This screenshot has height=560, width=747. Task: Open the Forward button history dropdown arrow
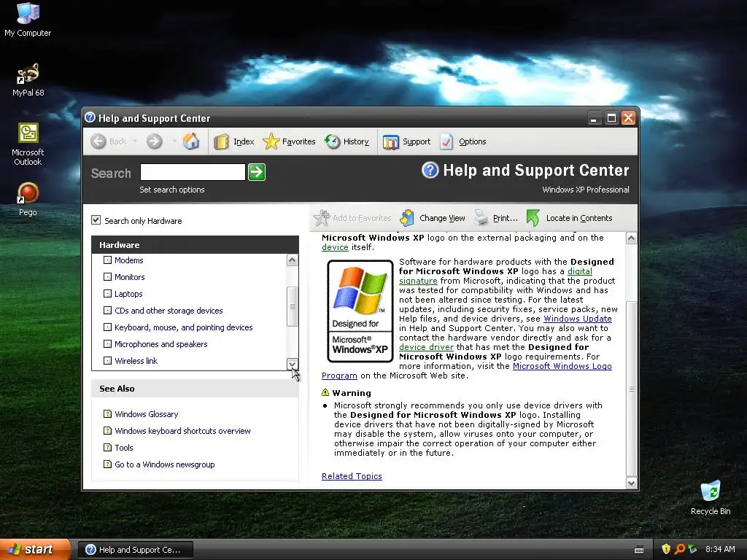tap(174, 141)
